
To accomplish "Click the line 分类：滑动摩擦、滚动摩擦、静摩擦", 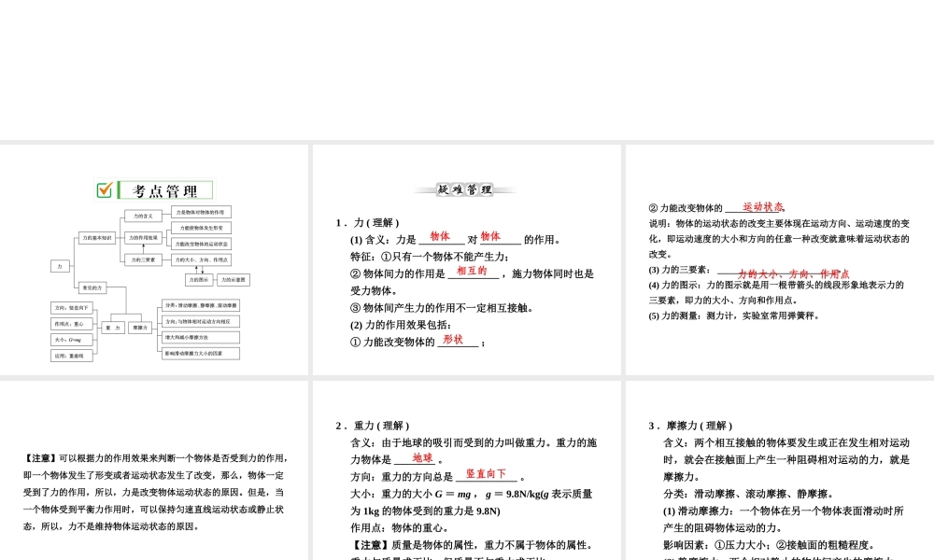I will 748,494.
